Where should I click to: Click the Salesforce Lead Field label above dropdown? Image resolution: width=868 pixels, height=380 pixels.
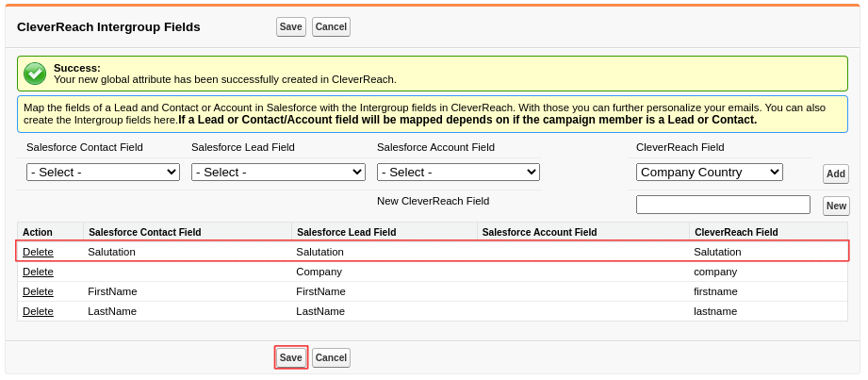pyautogui.click(x=243, y=147)
